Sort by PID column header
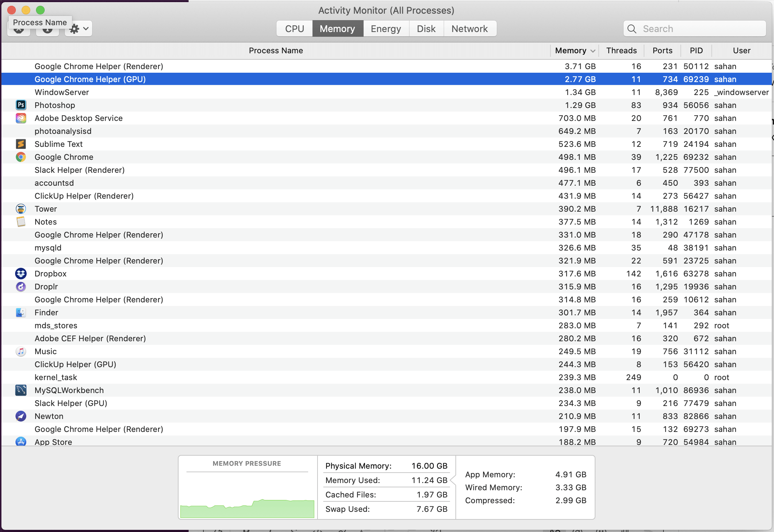Image resolution: width=774 pixels, height=532 pixels. (x=696, y=50)
